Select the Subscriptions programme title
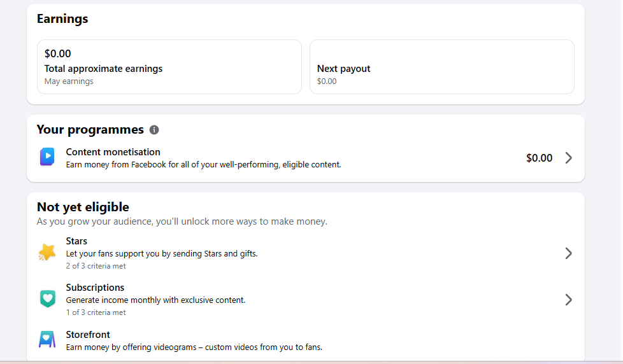 95,288
